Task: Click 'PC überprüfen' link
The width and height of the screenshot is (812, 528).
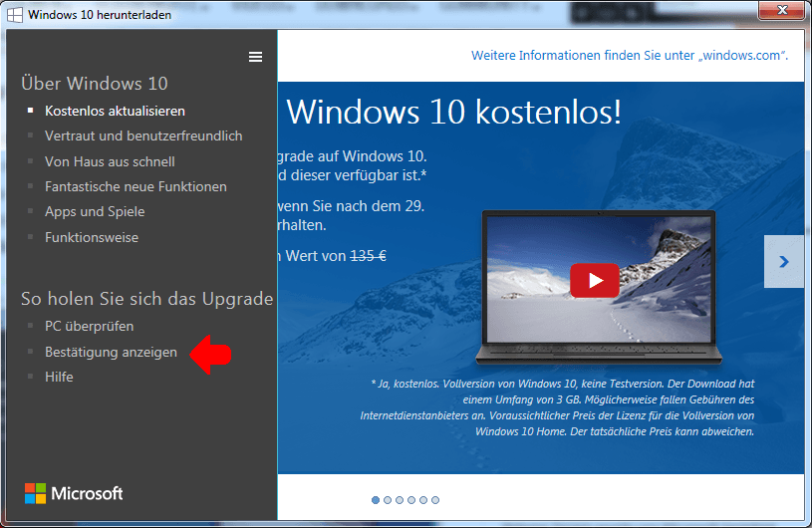Action: click(89, 326)
